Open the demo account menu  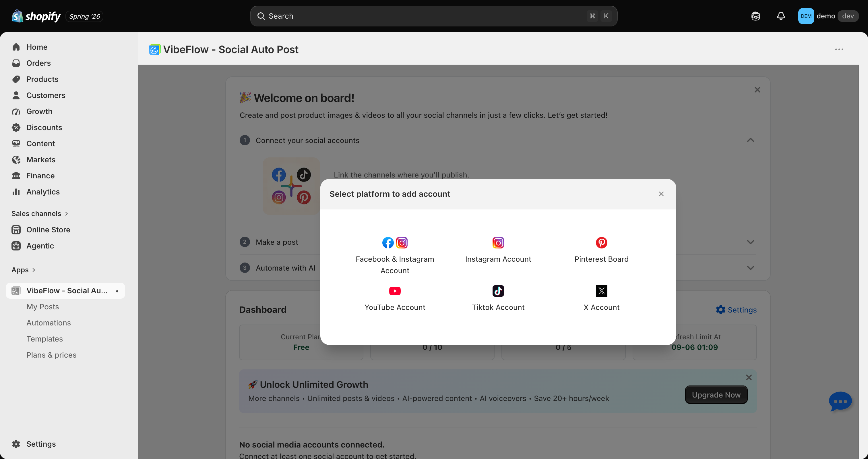point(828,16)
